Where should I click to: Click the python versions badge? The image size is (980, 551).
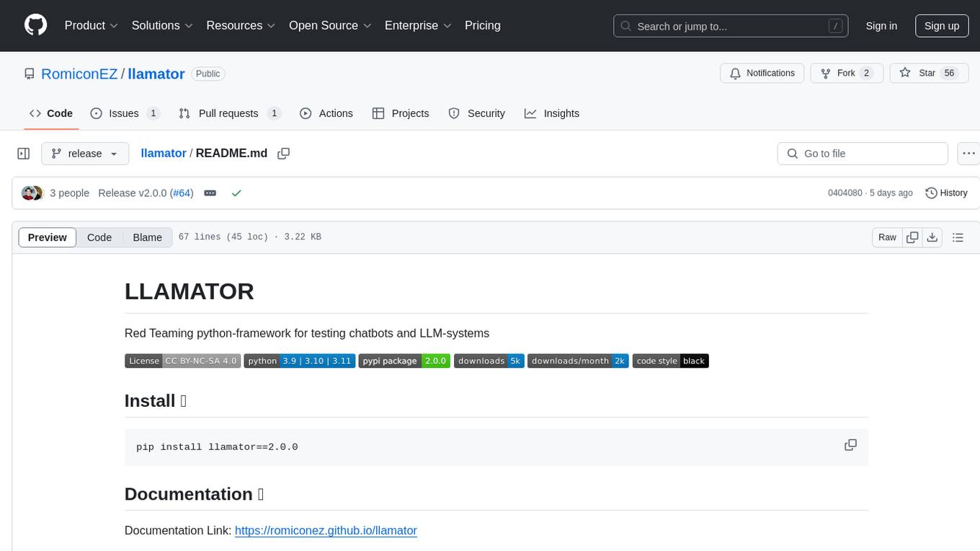299,361
